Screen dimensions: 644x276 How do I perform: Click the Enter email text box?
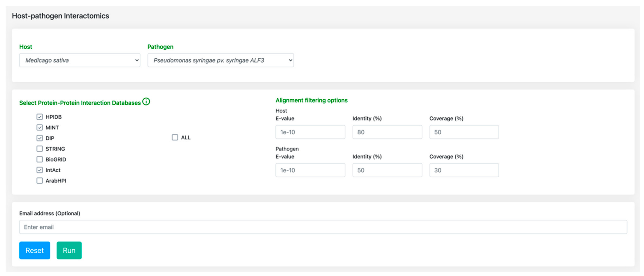(x=323, y=227)
